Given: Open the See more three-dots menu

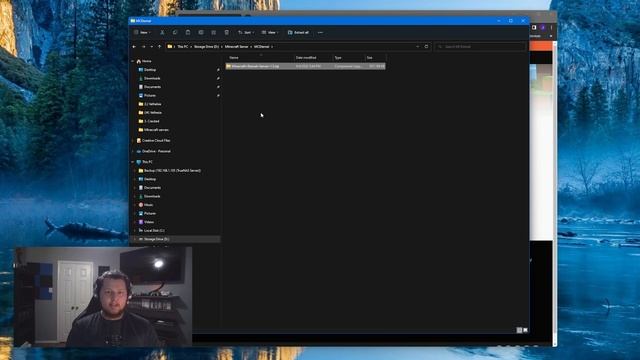Looking at the screenshot, I should coord(320,32).
